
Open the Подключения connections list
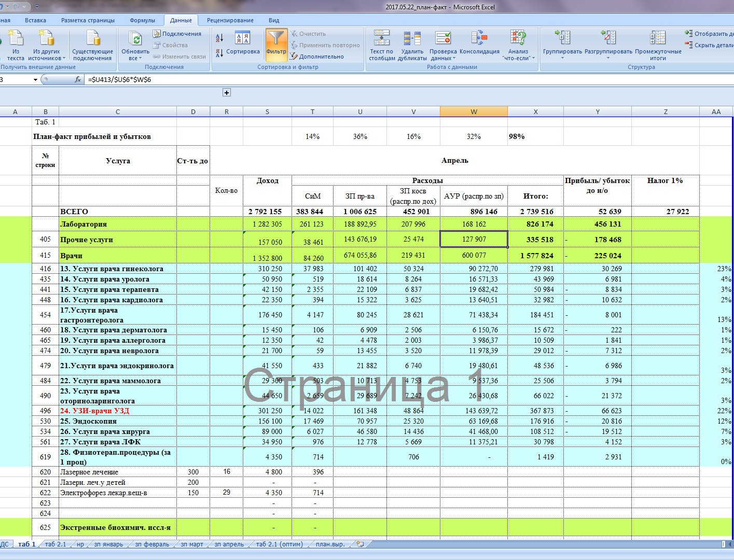pyautogui.click(x=177, y=34)
